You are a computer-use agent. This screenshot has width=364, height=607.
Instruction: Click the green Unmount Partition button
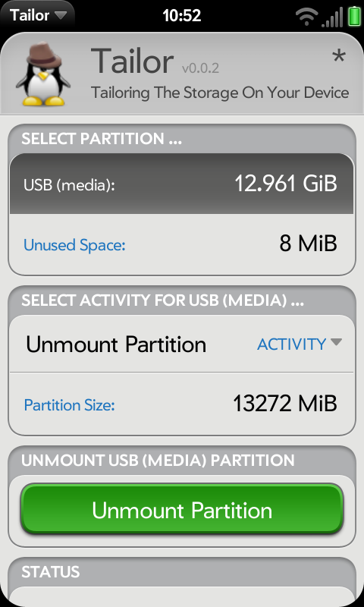(x=181, y=509)
